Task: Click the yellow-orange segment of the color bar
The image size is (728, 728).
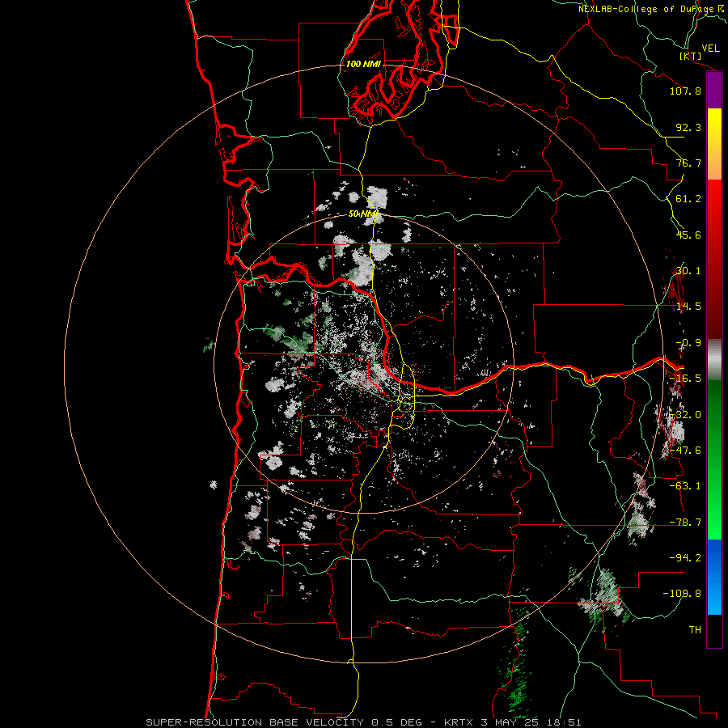Action: 714,144
